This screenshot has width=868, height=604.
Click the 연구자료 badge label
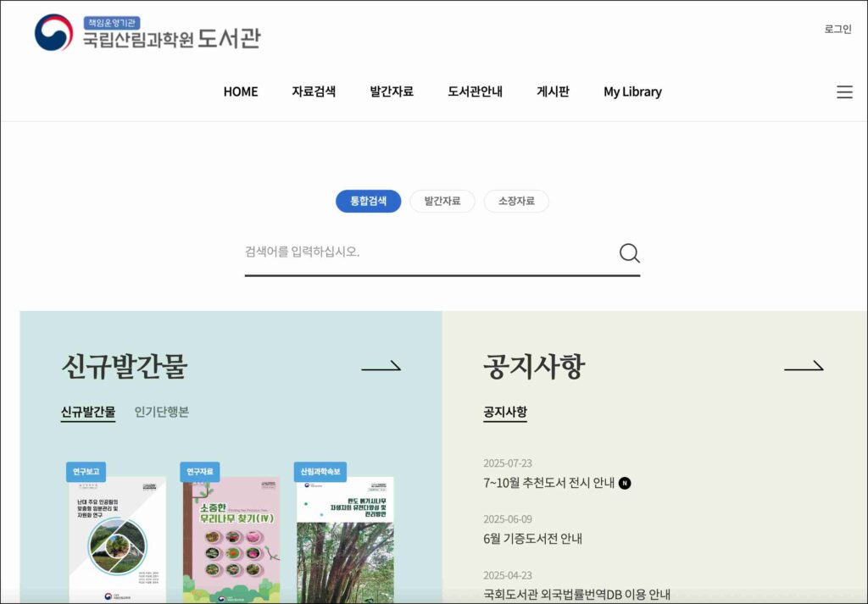coord(200,472)
